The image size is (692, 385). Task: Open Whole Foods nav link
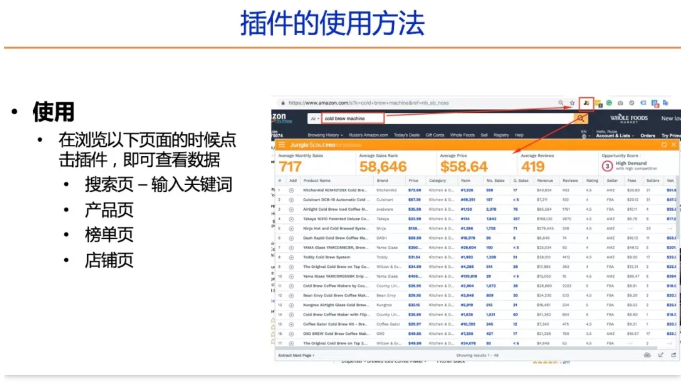462,135
